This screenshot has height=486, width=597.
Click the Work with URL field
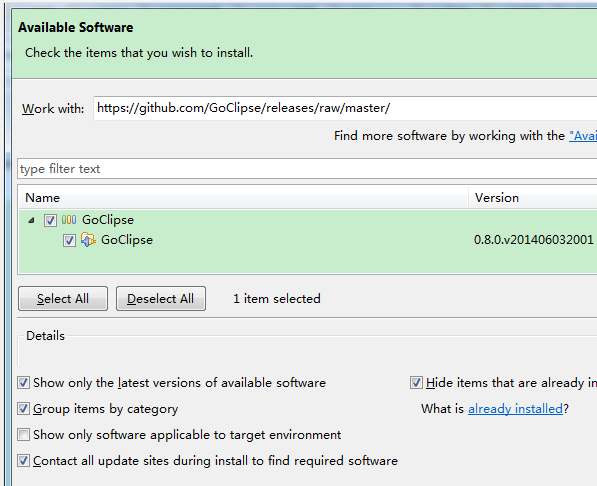[345, 108]
